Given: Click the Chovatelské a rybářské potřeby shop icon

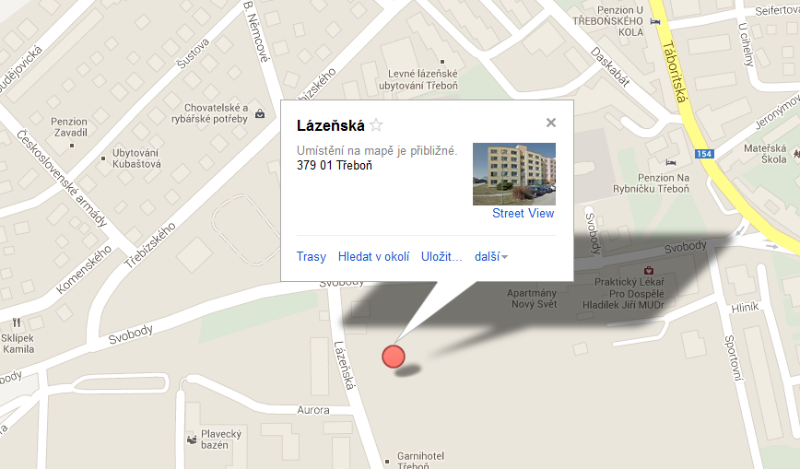Looking at the screenshot, I should pyautogui.click(x=260, y=113).
